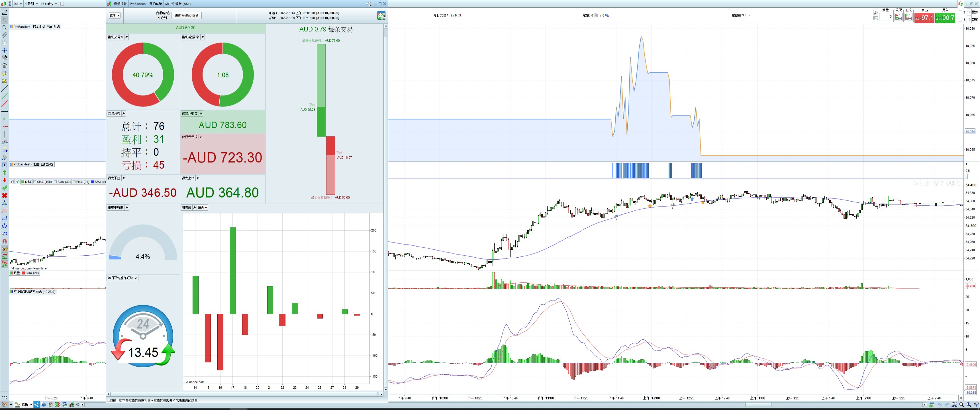Enable the T target points checkbox
This screenshot has height=410, width=980.
point(961,13)
